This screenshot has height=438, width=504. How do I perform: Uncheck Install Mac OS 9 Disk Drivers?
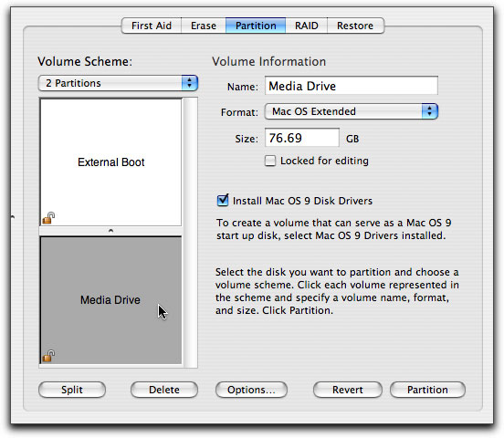[223, 200]
